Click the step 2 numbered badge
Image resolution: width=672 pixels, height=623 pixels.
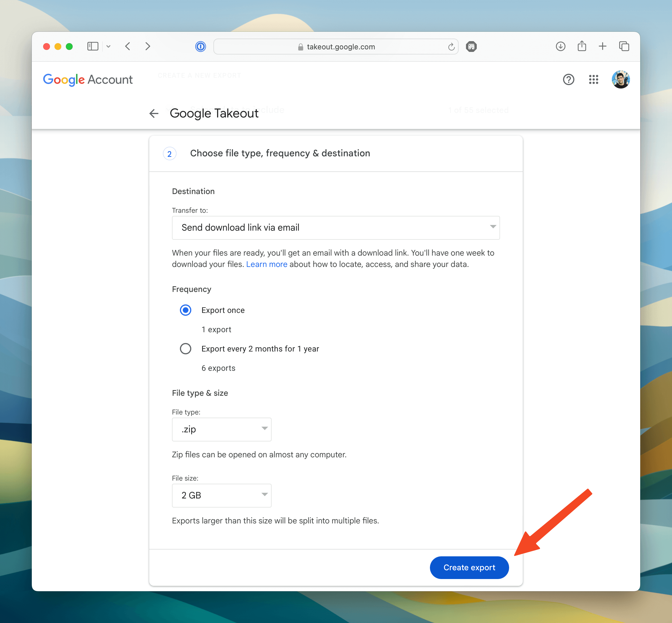170,153
